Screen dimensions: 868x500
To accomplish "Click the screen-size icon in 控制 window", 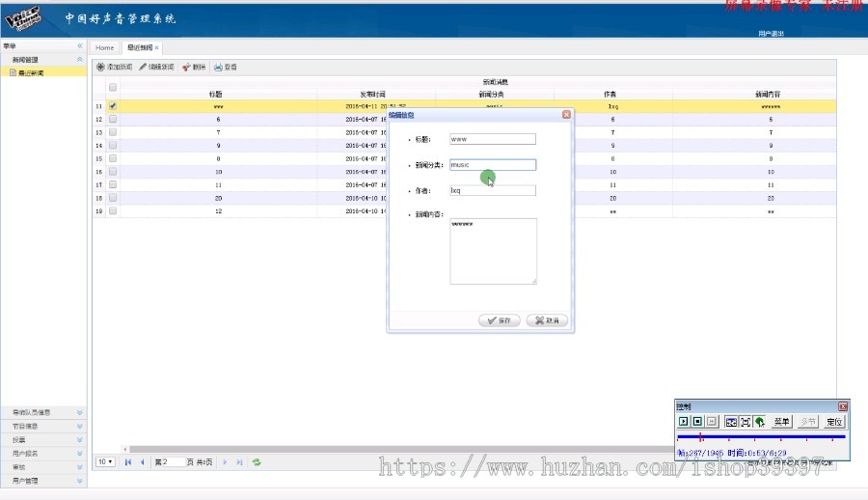I will [731, 422].
